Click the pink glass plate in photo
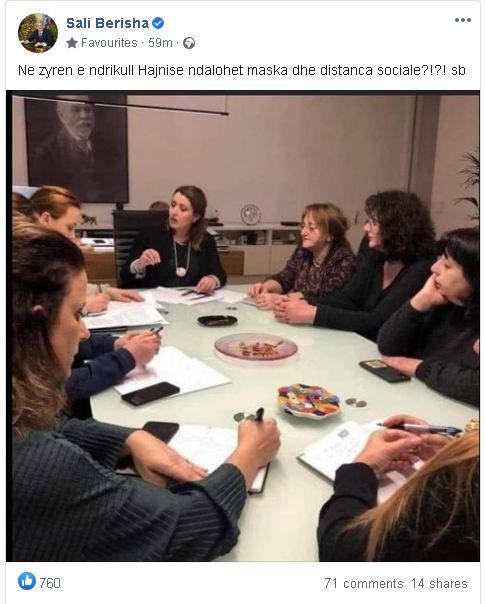 [256, 347]
